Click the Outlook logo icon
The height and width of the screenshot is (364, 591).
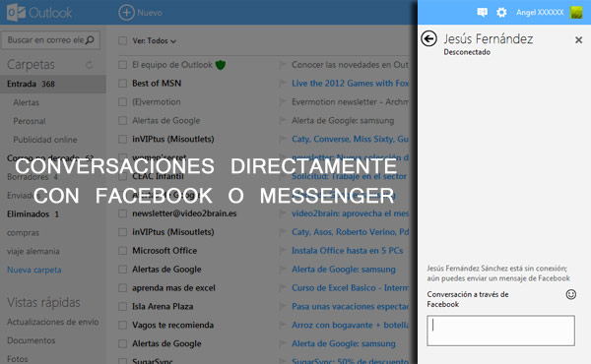tap(16, 13)
